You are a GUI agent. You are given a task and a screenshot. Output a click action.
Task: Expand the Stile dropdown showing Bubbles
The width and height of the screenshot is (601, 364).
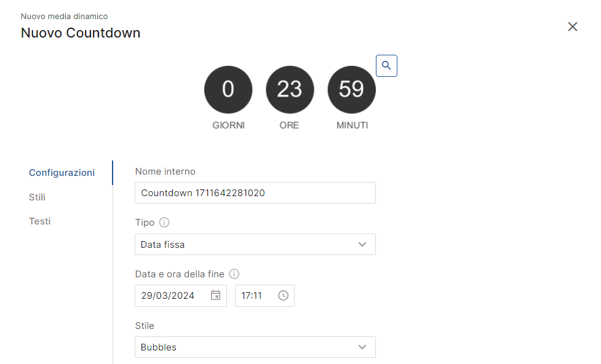tap(255, 347)
